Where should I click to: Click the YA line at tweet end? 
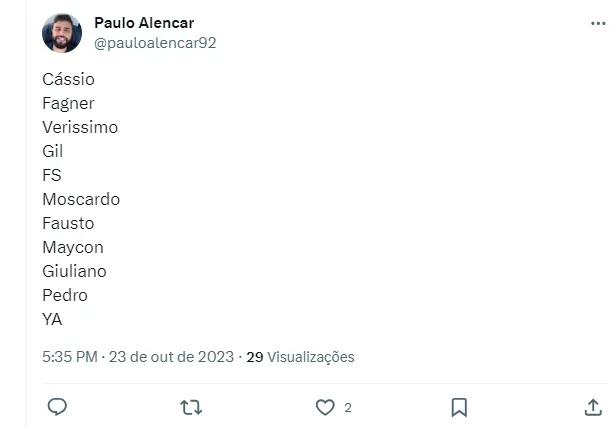point(52,319)
